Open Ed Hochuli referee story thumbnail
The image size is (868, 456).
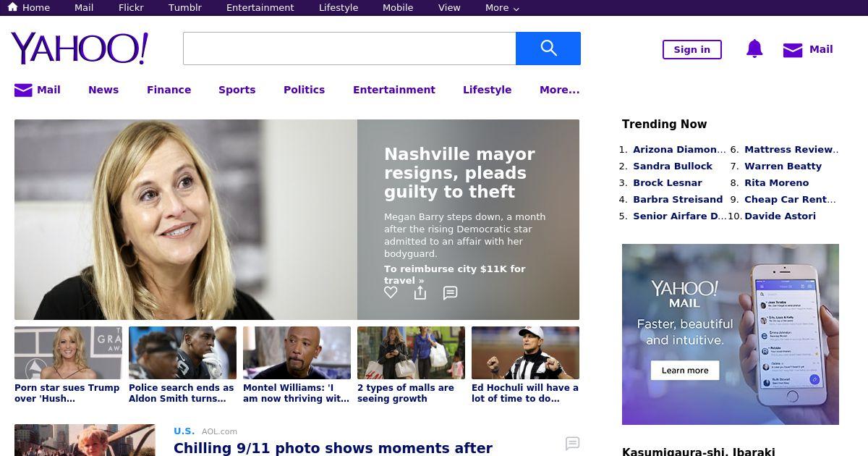[525, 352]
